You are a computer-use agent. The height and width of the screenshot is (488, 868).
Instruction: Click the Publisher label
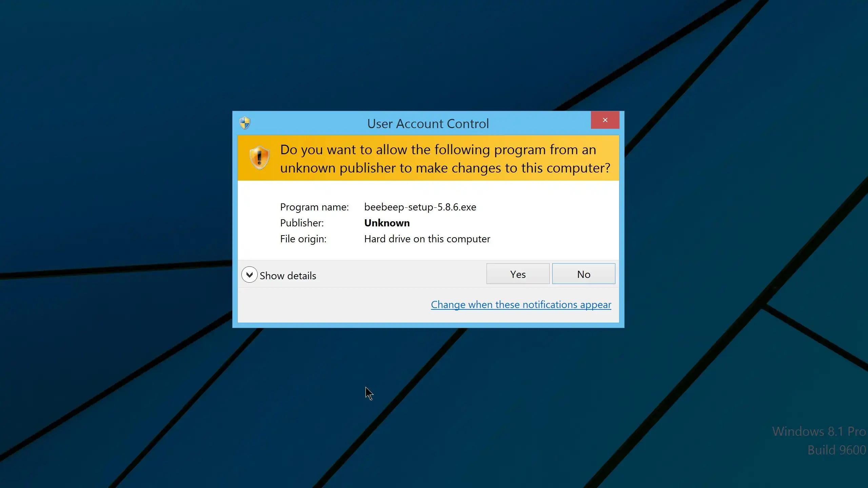(302, 223)
